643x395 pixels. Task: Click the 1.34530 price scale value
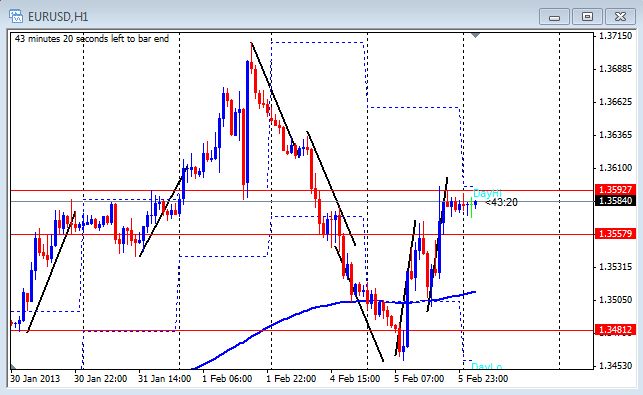(616, 365)
